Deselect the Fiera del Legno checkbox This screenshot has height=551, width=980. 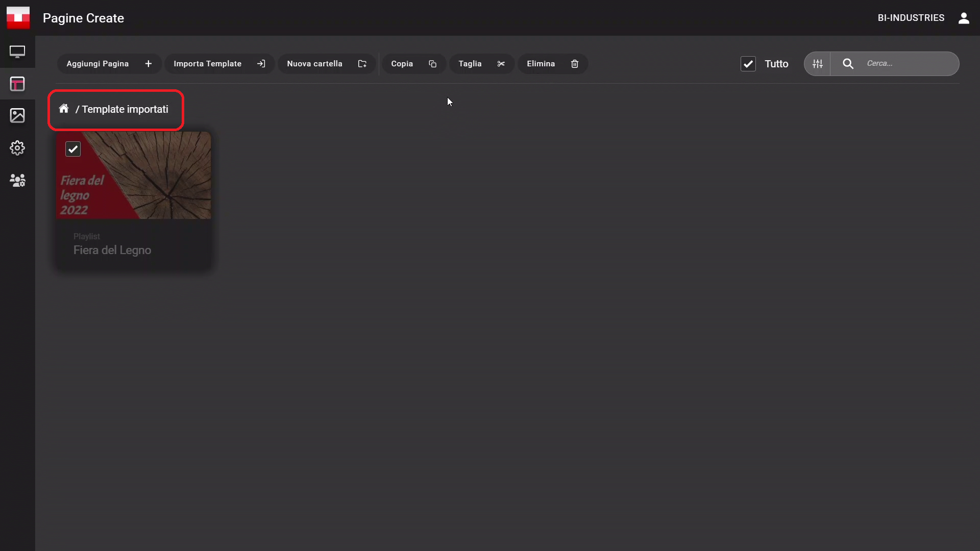pyautogui.click(x=73, y=149)
